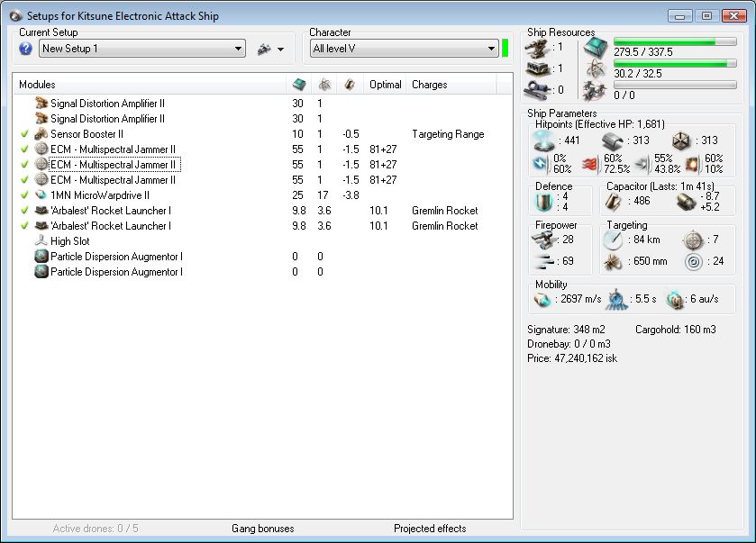
Task: Click the hull structure icon showing 313
Action: tap(682, 140)
